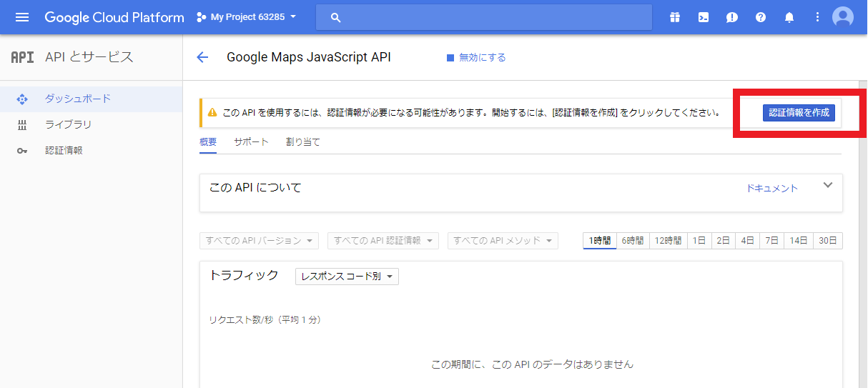Open the ドキュメント link
The image size is (868, 388).
tap(772, 188)
